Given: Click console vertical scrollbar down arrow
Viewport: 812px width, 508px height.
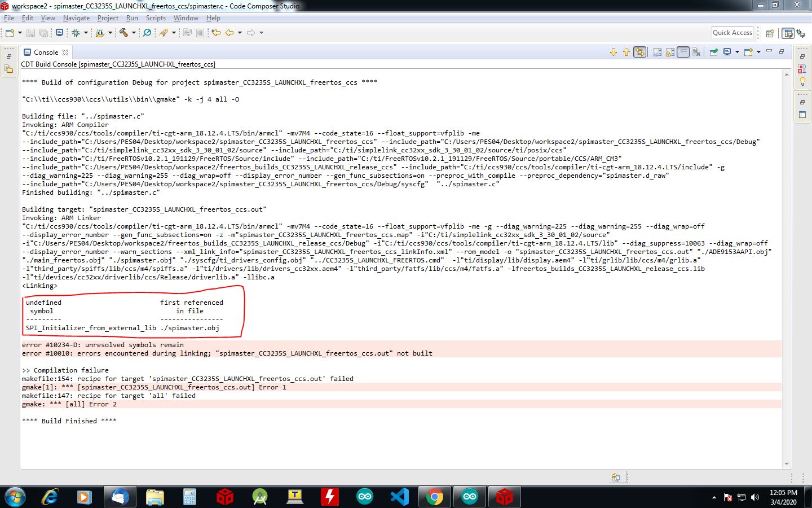Looking at the screenshot, I should 787,464.
